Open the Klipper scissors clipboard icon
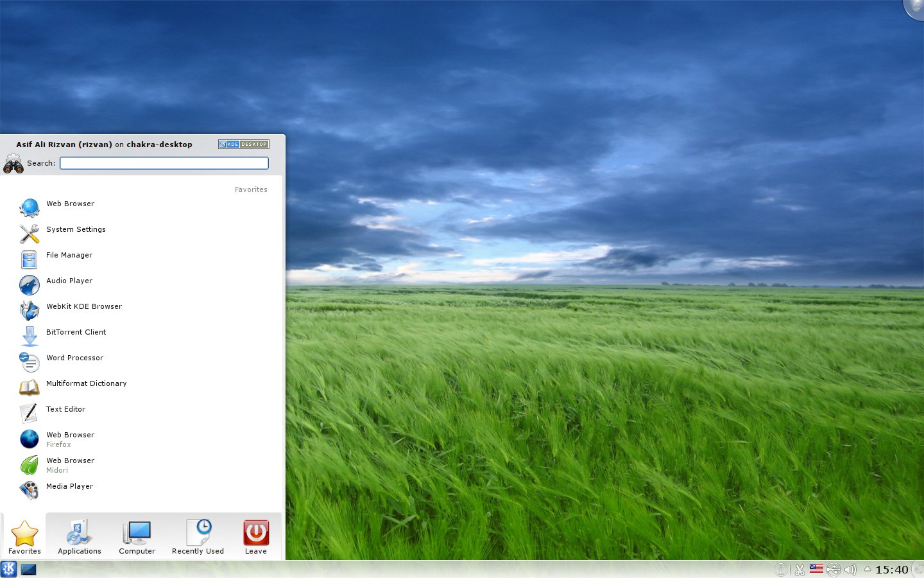This screenshot has width=924, height=578. 800,570
